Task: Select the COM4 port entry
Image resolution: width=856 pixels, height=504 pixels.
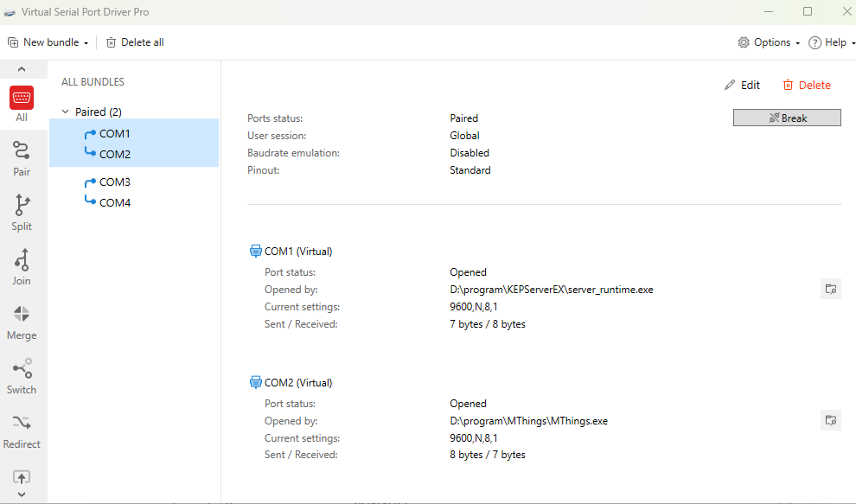Action: pos(113,201)
